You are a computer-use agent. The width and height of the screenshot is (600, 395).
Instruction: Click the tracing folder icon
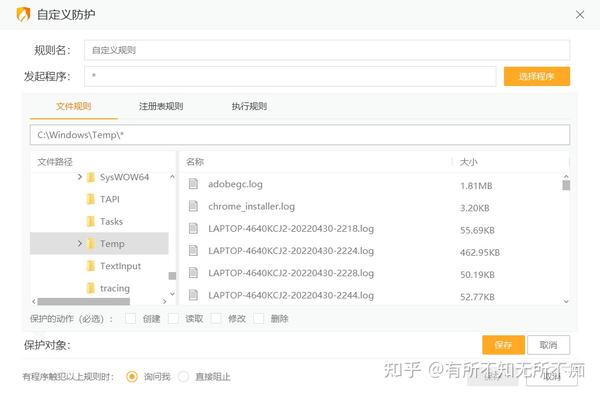tap(91, 288)
